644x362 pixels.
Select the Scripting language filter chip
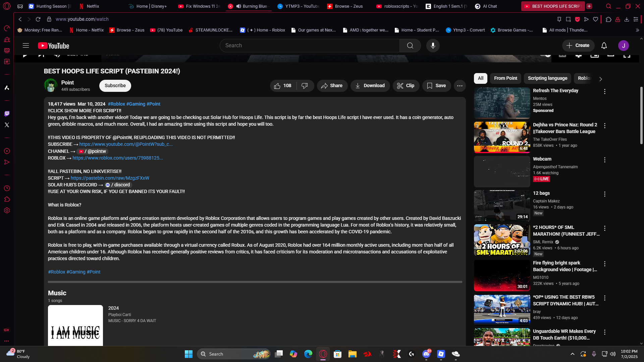547,78
